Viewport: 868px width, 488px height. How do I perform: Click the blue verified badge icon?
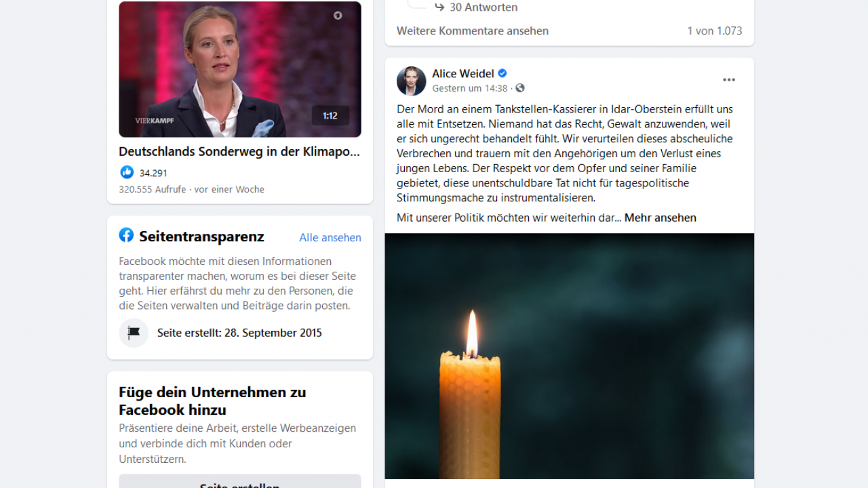tap(502, 73)
